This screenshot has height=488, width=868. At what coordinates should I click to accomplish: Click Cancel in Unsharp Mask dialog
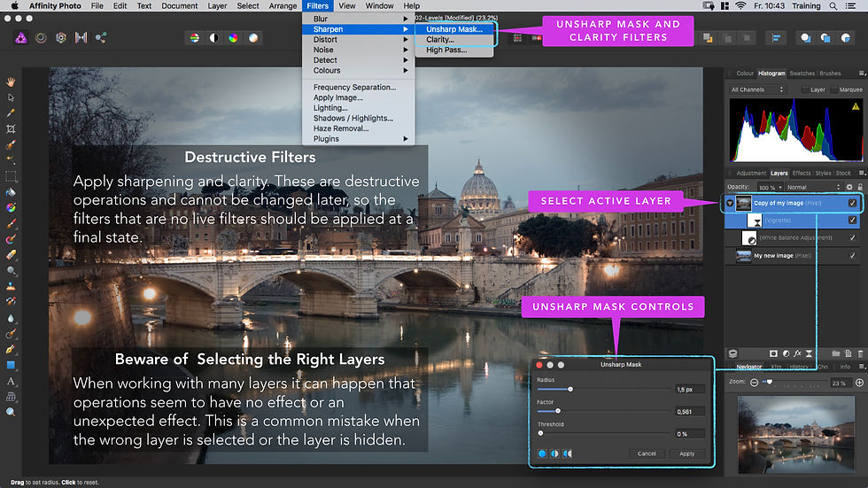coord(647,453)
